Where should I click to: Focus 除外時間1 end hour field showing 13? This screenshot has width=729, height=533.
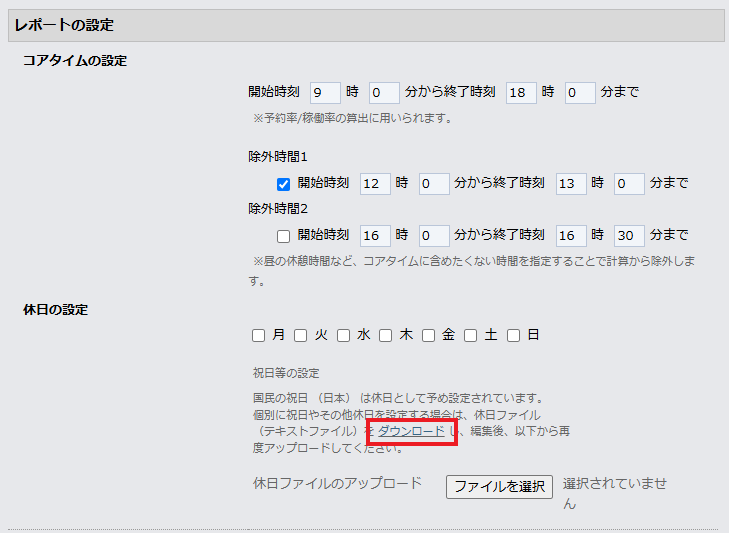571,184
